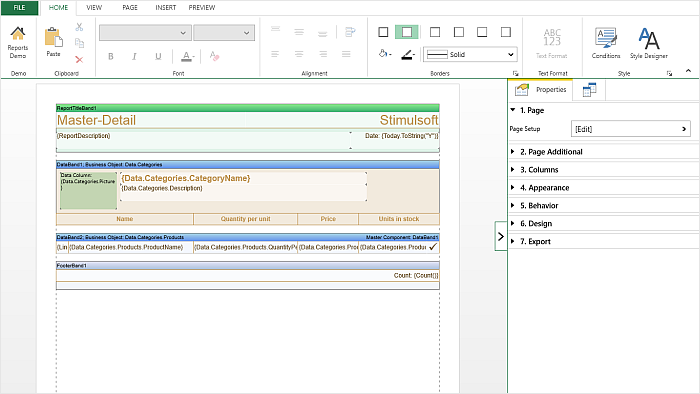Expand the 5. Behavior group
The width and height of the screenshot is (700, 394).
513,205
